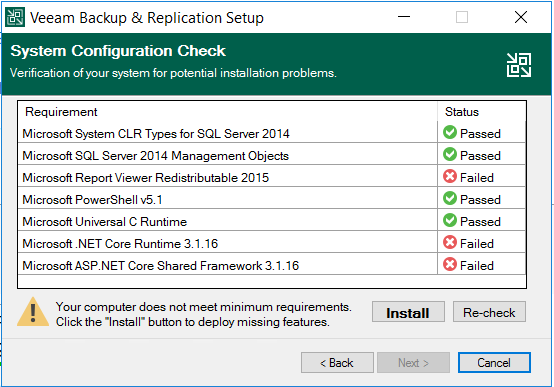
Task: Close the Veeam Setup window
Action: tap(521, 17)
